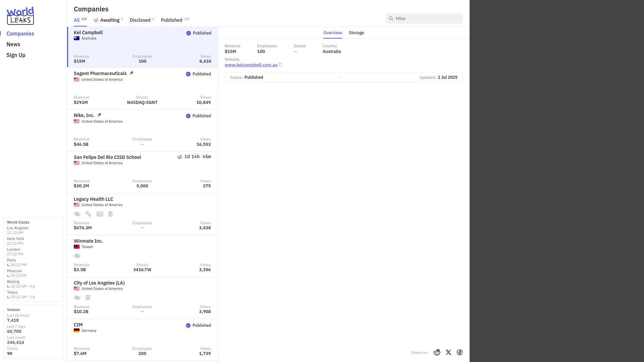644x362 pixels.
Task: Share on Reddit icon
Action: 437,352
